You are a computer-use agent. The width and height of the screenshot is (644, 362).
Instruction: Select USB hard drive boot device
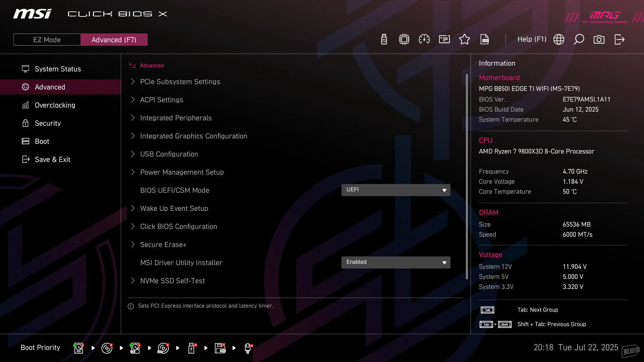135,348
